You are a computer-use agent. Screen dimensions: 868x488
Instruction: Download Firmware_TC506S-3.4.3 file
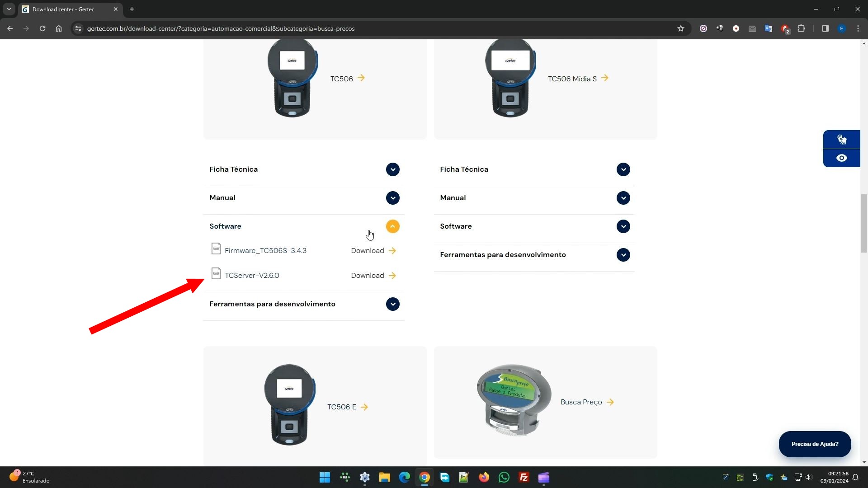[373, 251]
